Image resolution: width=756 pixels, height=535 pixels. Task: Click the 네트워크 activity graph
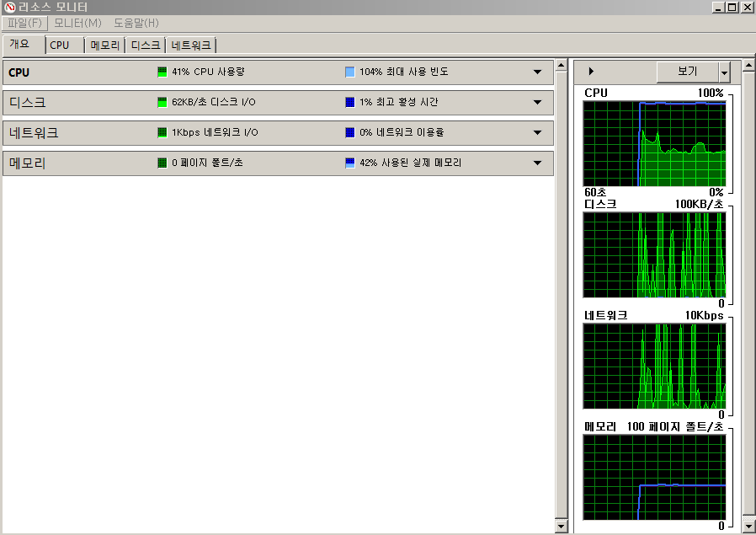click(x=654, y=366)
